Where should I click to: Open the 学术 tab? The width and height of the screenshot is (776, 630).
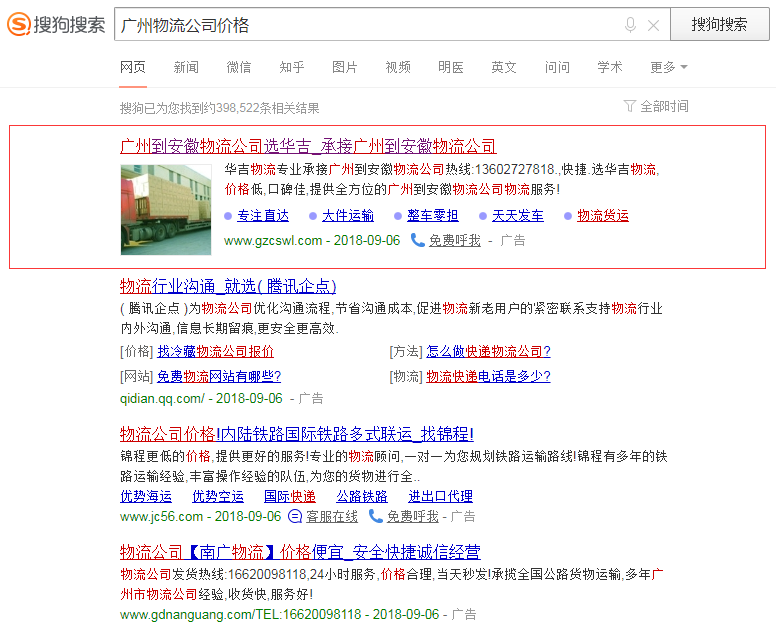click(x=610, y=67)
